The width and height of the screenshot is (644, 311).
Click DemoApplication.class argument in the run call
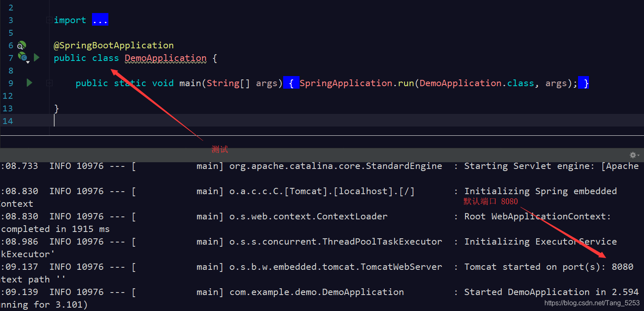click(x=477, y=83)
